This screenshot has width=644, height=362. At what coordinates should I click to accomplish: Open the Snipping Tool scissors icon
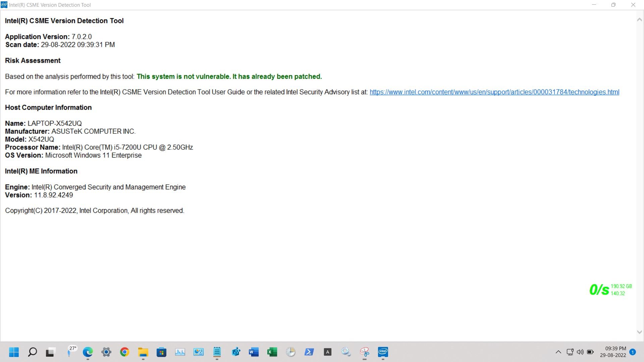[x=365, y=352]
